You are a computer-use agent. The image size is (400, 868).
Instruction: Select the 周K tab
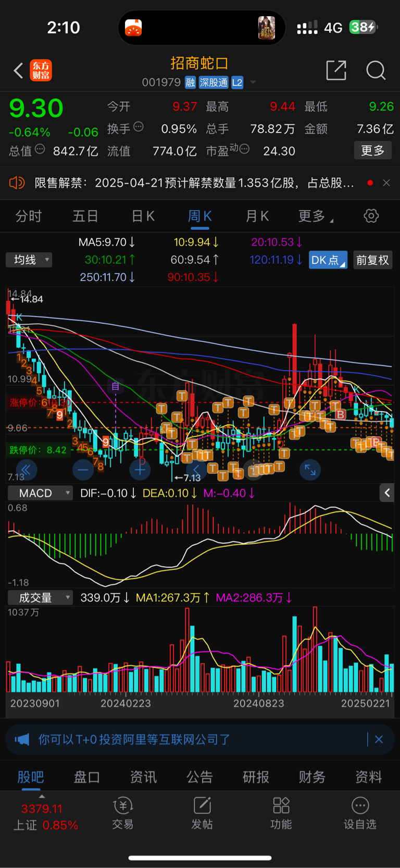pyautogui.click(x=200, y=216)
